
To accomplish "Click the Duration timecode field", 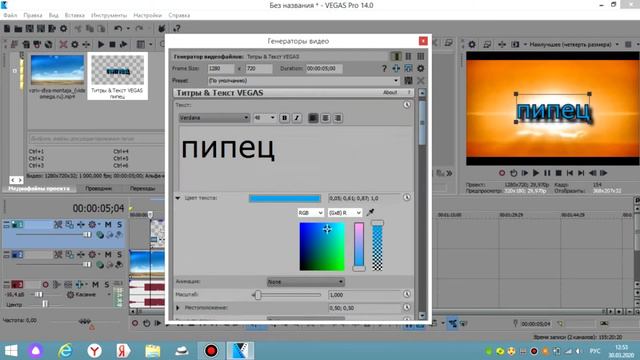I will tap(324, 69).
